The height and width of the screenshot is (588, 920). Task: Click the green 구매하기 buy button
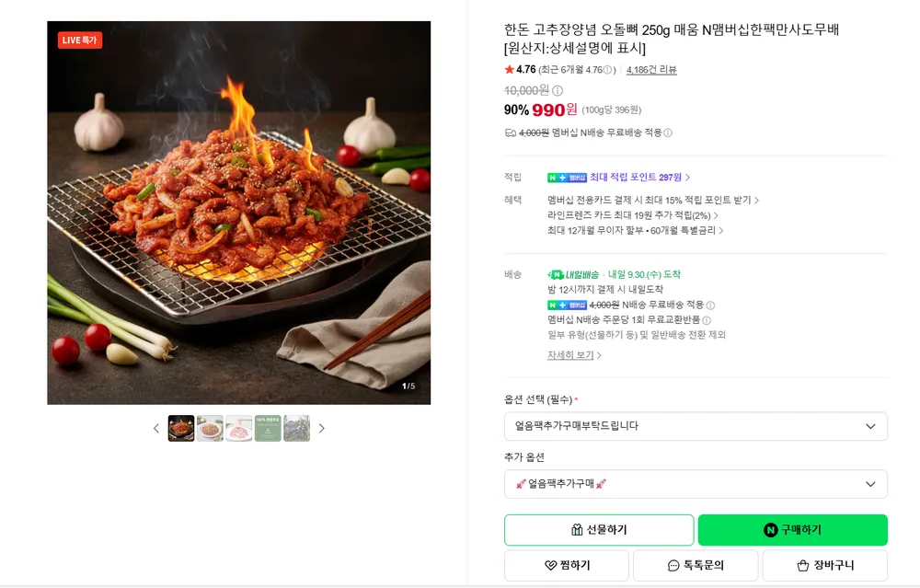[x=793, y=530]
